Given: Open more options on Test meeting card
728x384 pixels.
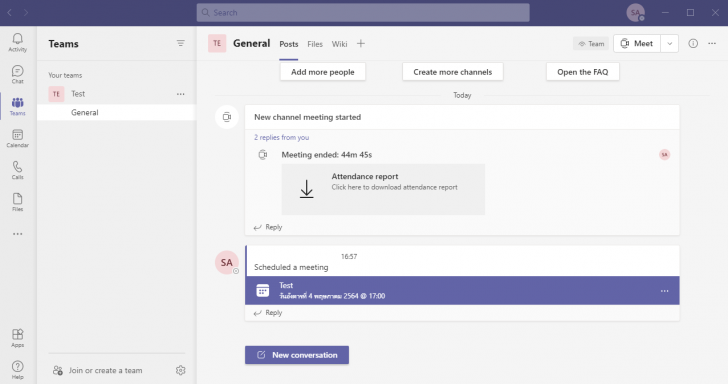Looking at the screenshot, I should (x=664, y=291).
